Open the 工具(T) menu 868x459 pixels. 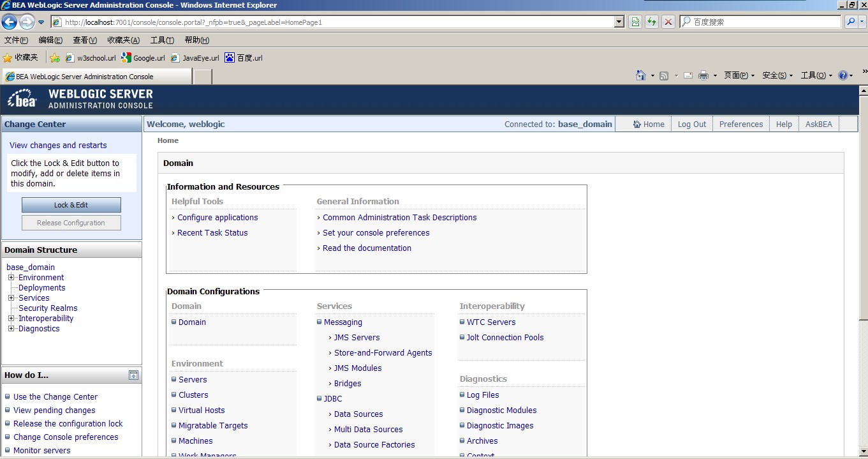coord(162,40)
